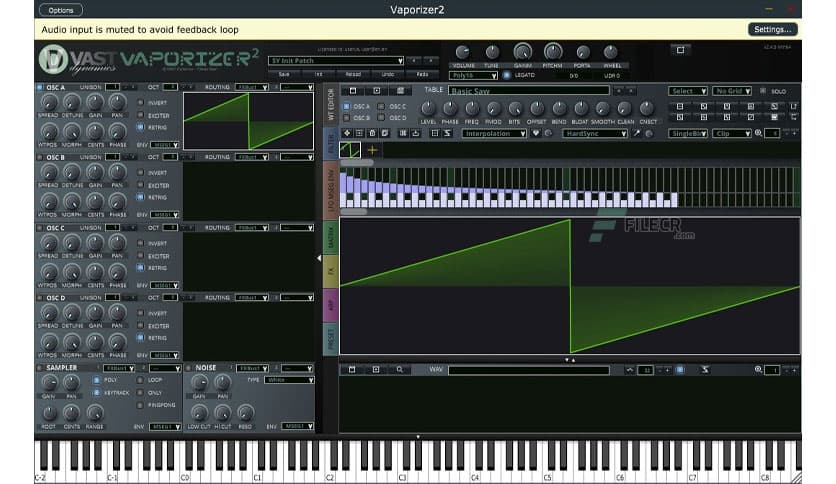This screenshot has height=484, width=836.
Task: Click the OSC A GAIN knob
Action: (95, 102)
